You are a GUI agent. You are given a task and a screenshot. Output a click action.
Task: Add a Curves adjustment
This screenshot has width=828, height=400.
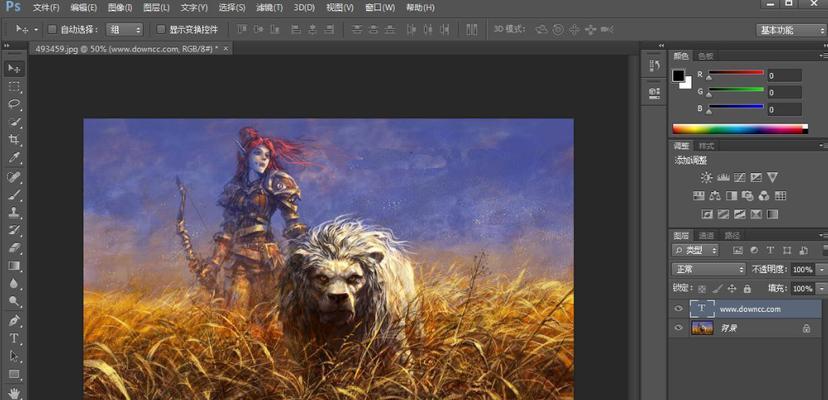[740, 178]
